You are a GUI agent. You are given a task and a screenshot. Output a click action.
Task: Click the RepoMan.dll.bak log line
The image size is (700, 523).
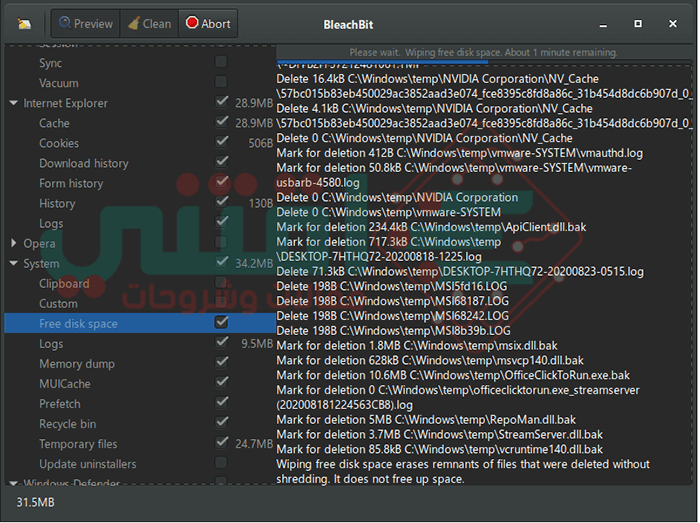pyautogui.click(x=426, y=419)
